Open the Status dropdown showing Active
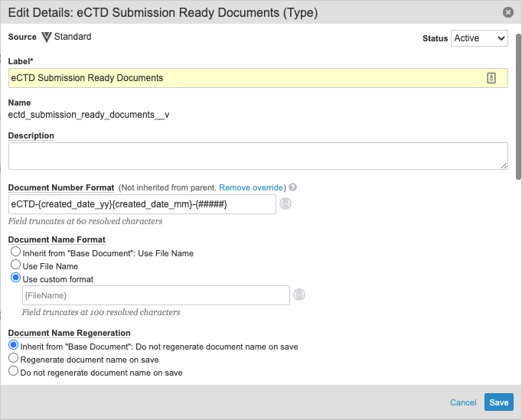The image size is (522, 420). (x=479, y=38)
